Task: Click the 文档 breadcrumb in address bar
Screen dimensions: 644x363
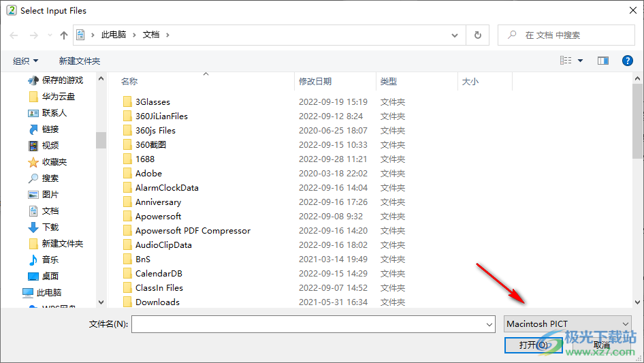Action: point(151,35)
